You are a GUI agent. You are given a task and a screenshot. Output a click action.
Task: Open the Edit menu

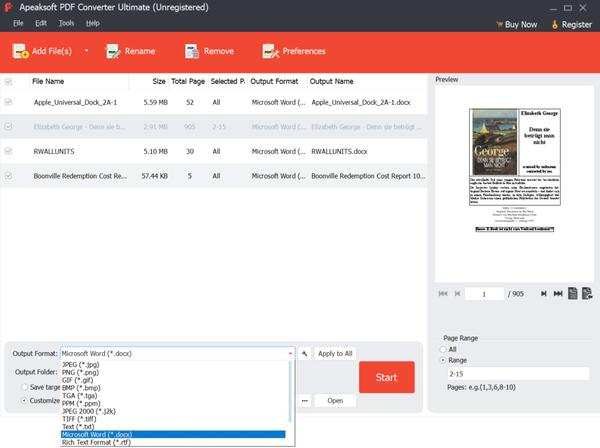pyautogui.click(x=41, y=22)
